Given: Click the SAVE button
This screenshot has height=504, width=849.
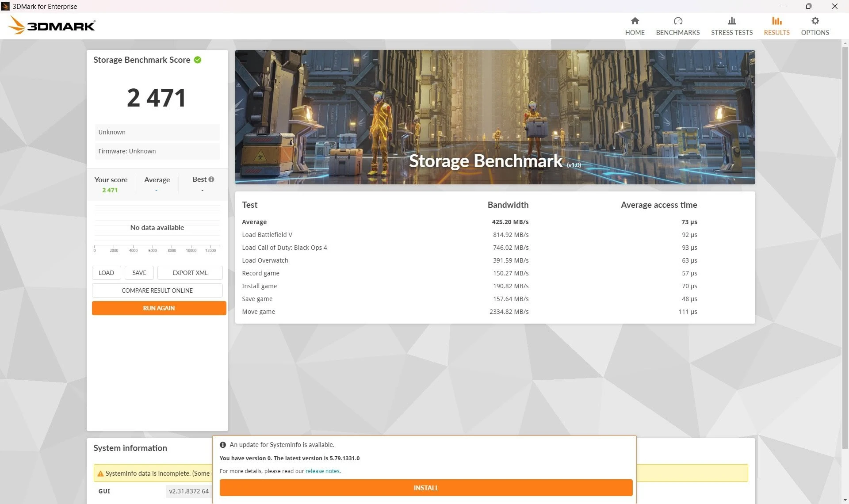Looking at the screenshot, I should 139,273.
